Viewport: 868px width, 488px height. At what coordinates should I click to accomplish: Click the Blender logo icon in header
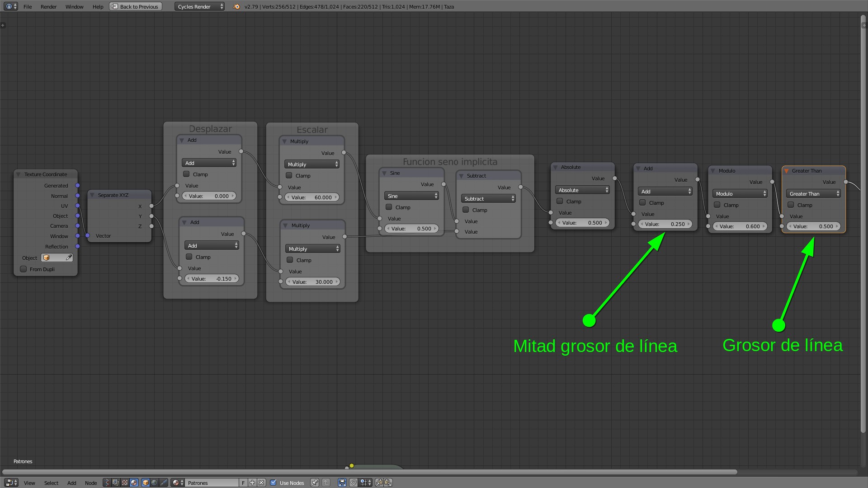(236, 6)
